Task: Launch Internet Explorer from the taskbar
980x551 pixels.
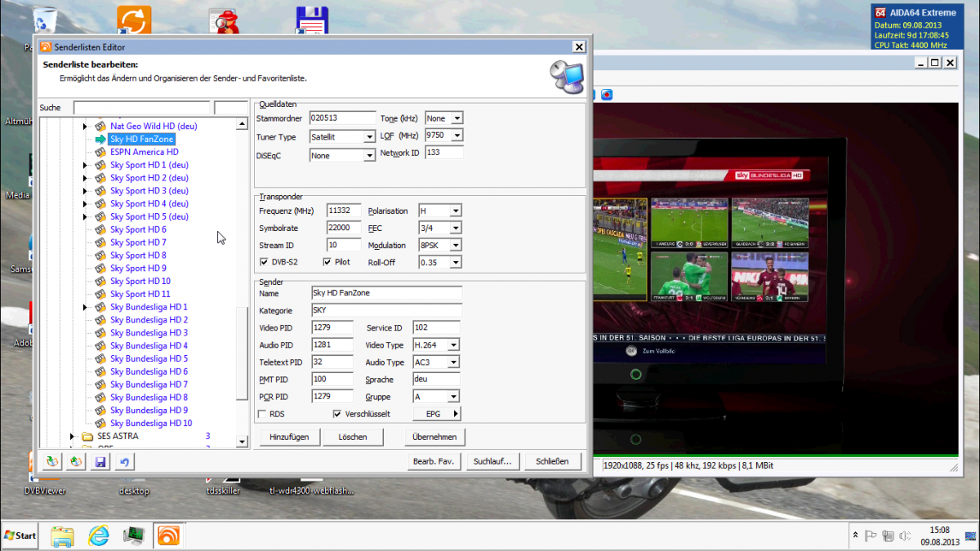Action: [x=99, y=535]
